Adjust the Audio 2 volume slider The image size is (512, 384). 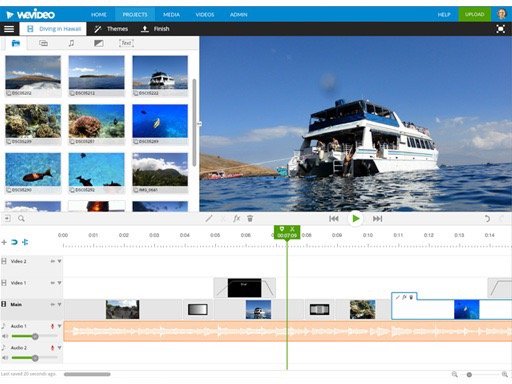point(35,358)
